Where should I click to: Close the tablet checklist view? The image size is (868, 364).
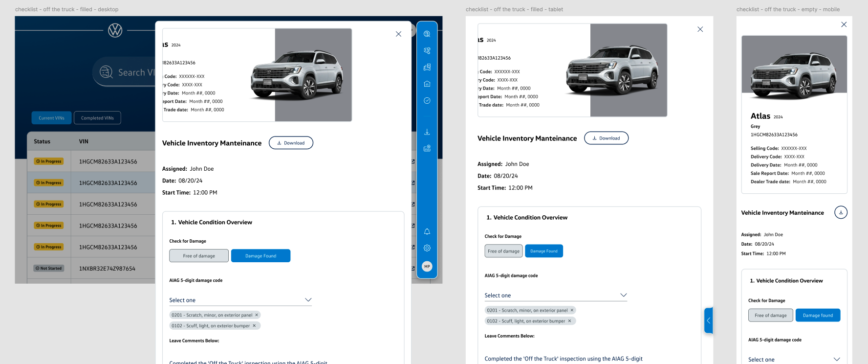700,29
